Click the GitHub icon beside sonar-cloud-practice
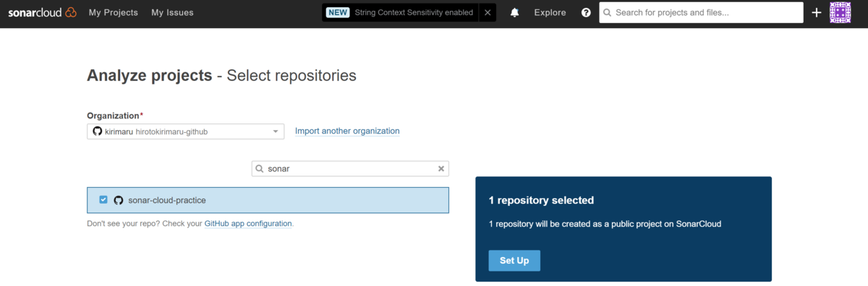This screenshot has height=286, width=868. click(119, 200)
